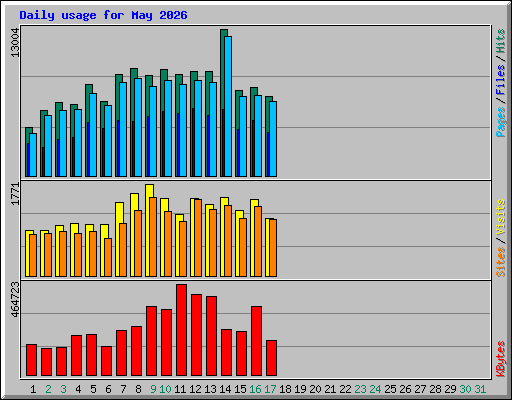Click day 30 on the x-axis
Image resolution: width=512 pixels, height=400 pixels.
465,389
